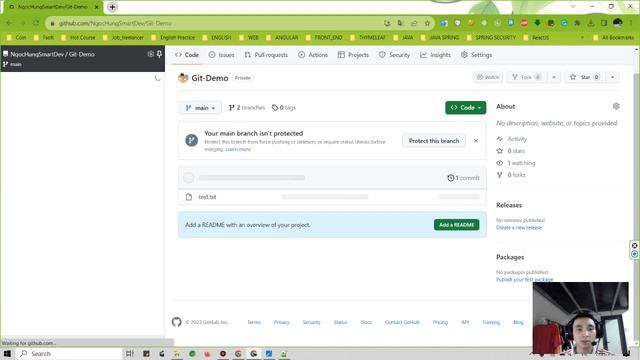Open the ANGULAR bookmark folder

click(282, 38)
